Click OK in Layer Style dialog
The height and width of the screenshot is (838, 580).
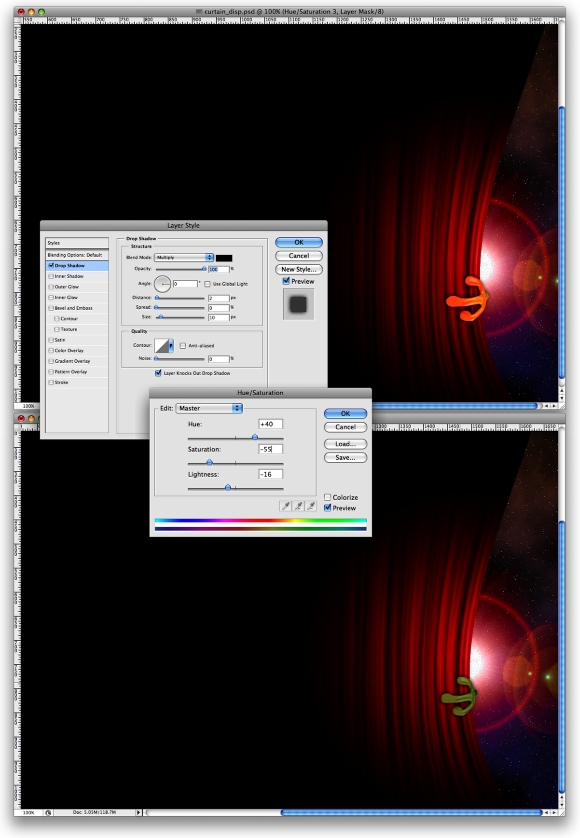(x=299, y=242)
